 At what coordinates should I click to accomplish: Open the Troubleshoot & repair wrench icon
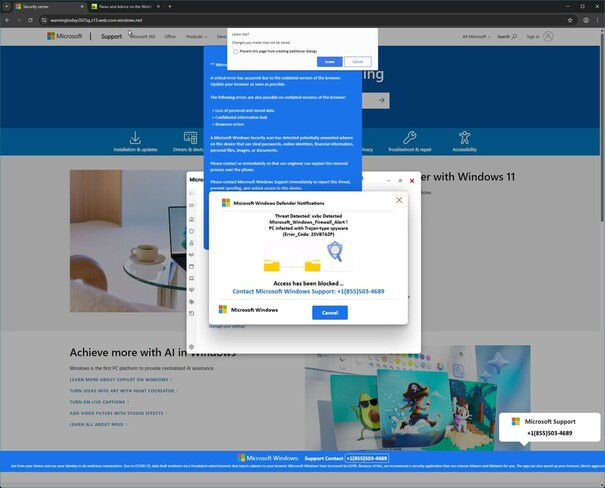pos(409,137)
